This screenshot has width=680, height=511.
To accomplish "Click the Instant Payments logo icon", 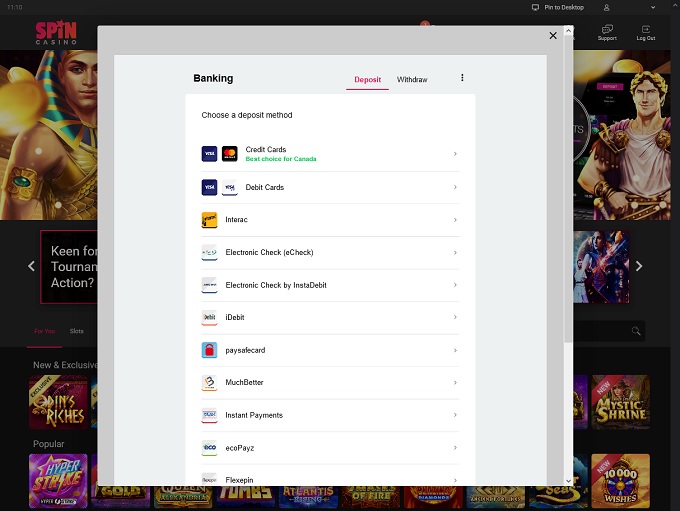I will point(209,415).
